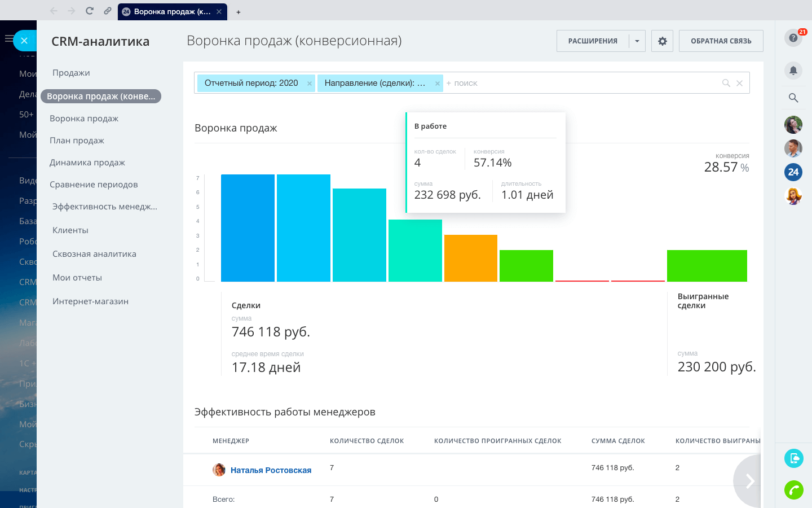Go forward in browser history

[x=71, y=11]
